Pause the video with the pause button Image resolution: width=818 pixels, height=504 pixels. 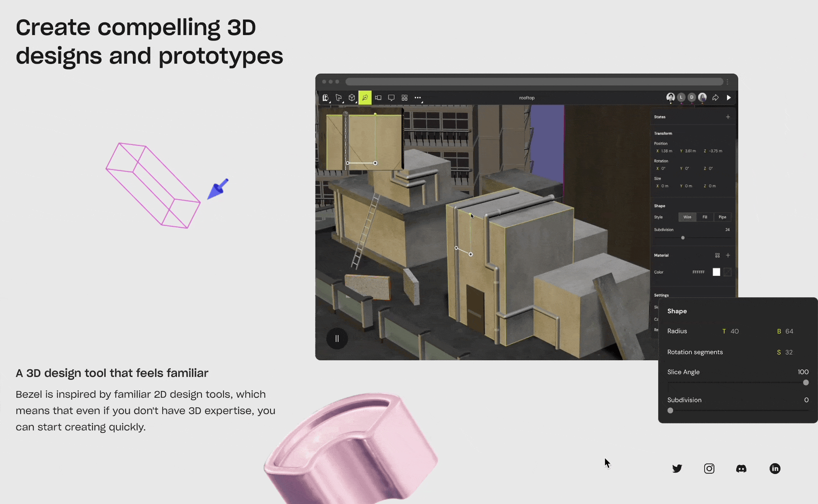[337, 338]
